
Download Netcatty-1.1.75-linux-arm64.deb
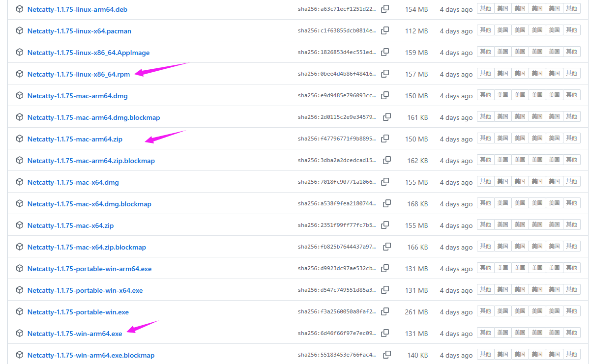(x=77, y=9)
